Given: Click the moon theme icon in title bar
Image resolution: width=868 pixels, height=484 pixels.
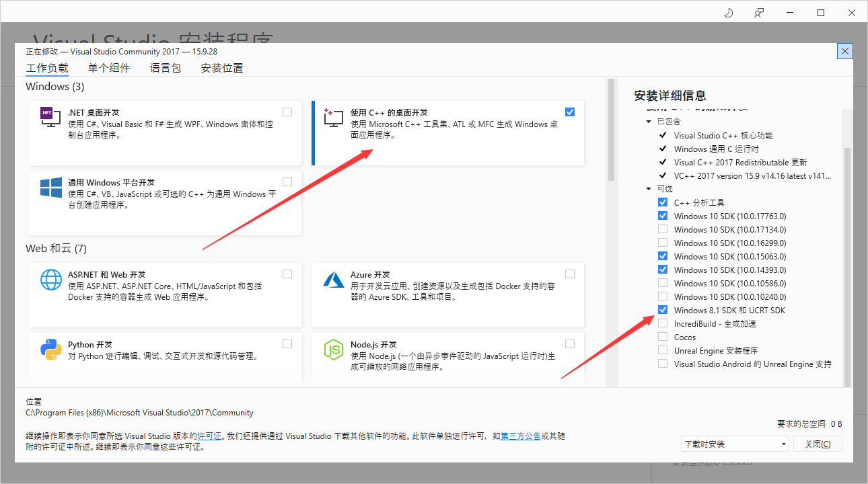Looking at the screenshot, I should click(728, 13).
